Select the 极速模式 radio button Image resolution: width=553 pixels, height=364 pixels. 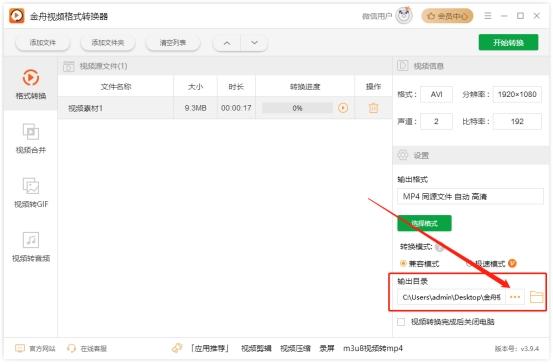click(x=470, y=263)
